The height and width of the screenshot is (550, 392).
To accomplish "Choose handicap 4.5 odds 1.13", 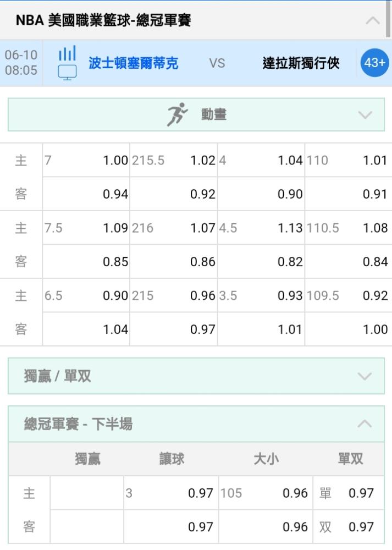I will [x=261, y=228].
